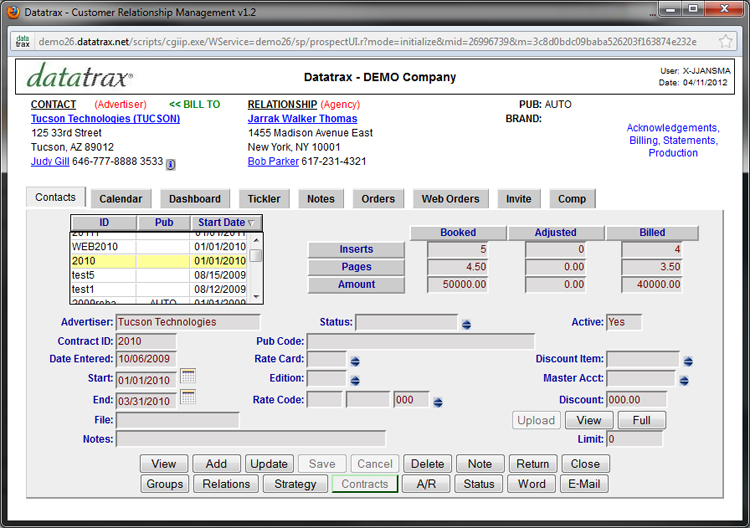Click the Return button
The height and width of the screenshot is (528, 750).
(532, 463)
